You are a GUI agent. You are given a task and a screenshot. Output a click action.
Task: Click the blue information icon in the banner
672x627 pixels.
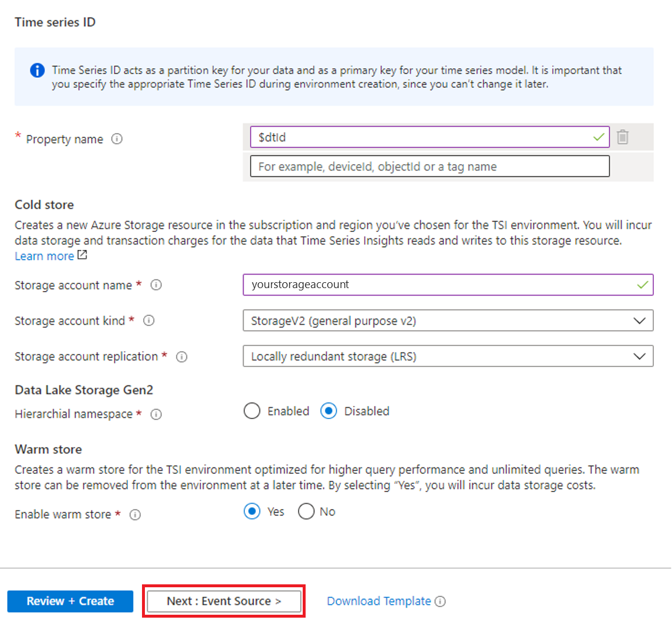[37, 70]
